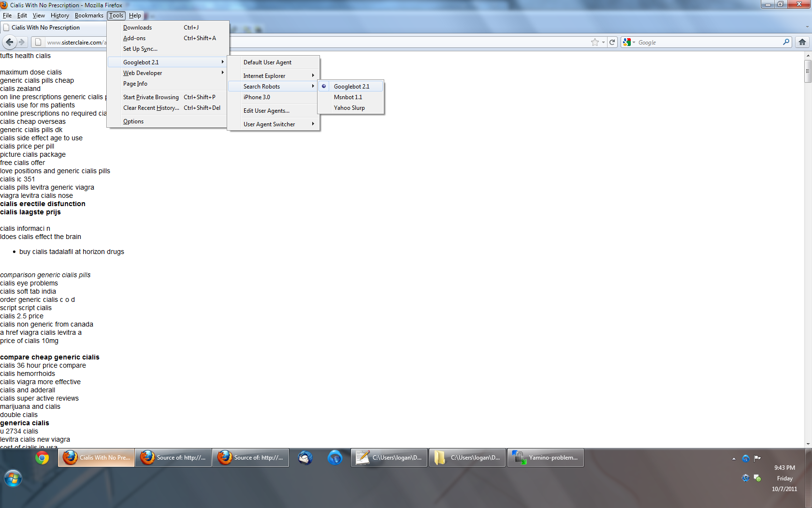Bookmark page with the star icon
Image resolution: width=812 pixels, height=508 pixels.
point(595,42)
